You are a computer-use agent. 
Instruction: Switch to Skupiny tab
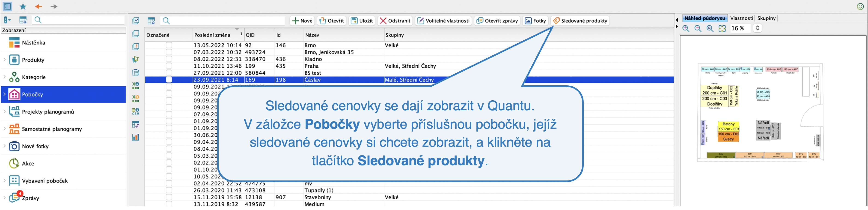pyautogui.click(x=766, y=18)
